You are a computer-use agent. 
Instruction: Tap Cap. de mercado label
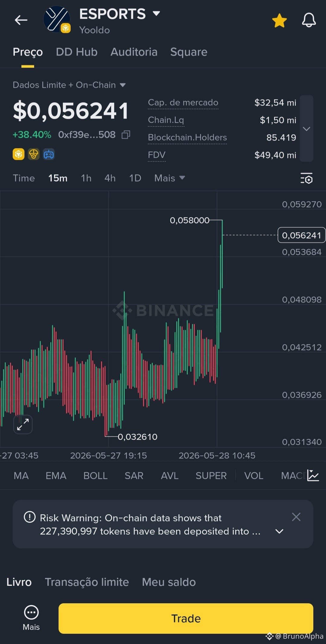pos(183,103)
